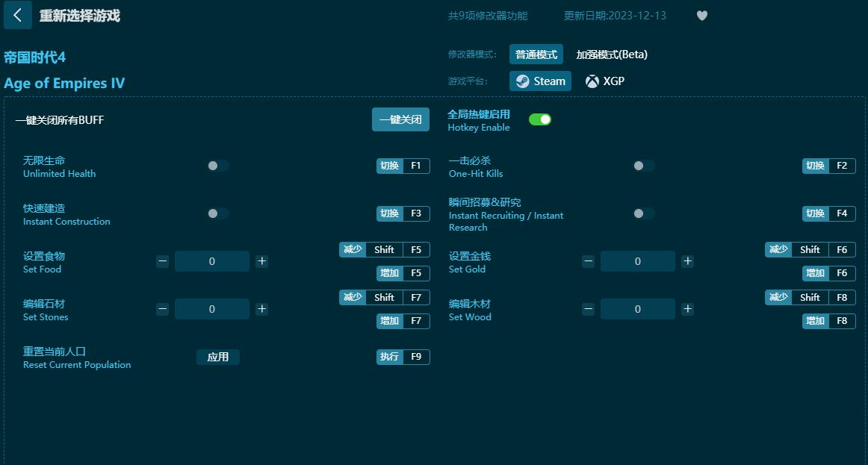Click the Age of Empires IV title
This screenshot has width=868, height=465.
(64, 83)
